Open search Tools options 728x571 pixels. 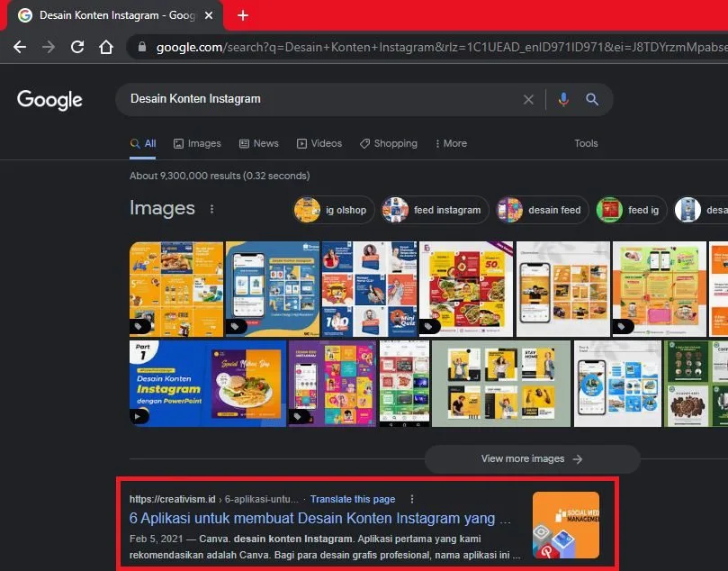586,143
